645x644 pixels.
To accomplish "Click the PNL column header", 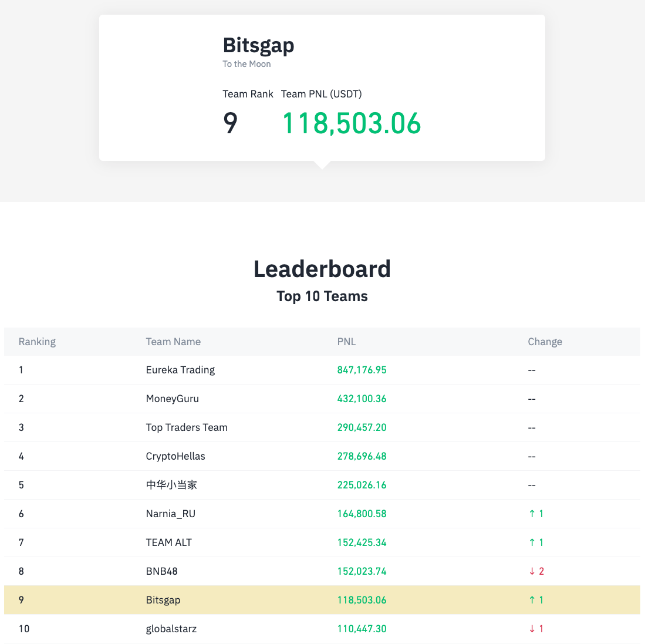I will [x=346, y=342].
